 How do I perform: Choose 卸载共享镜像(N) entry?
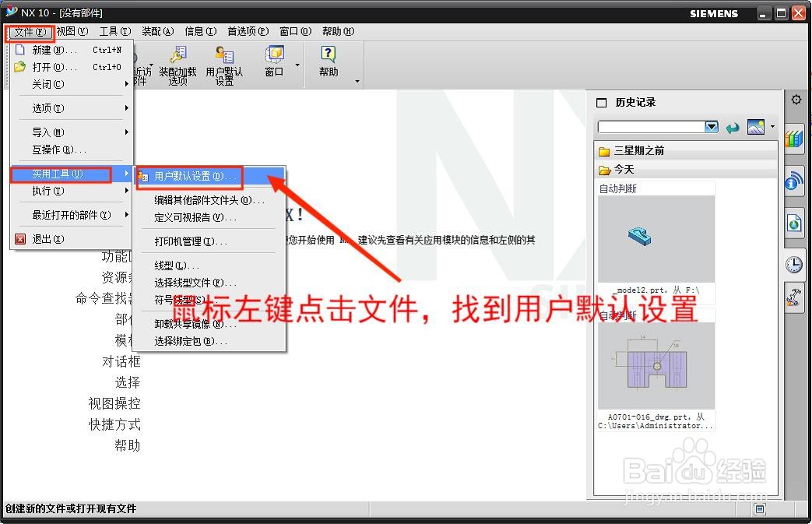coord(209,324)
